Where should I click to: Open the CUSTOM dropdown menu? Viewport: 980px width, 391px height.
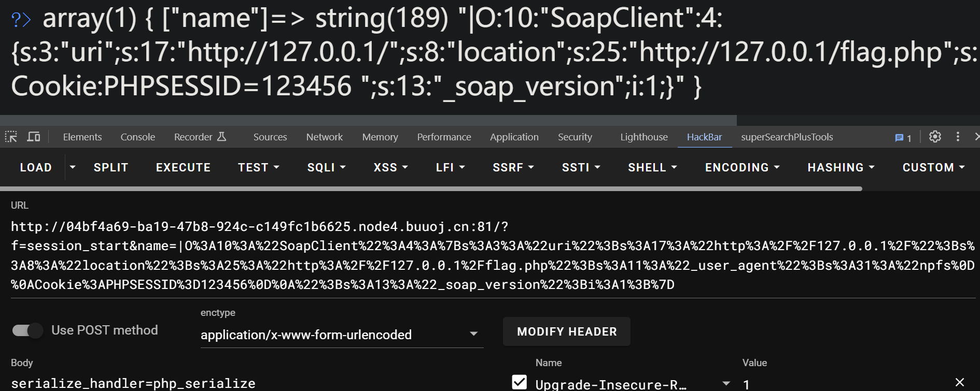click(933, 167)
